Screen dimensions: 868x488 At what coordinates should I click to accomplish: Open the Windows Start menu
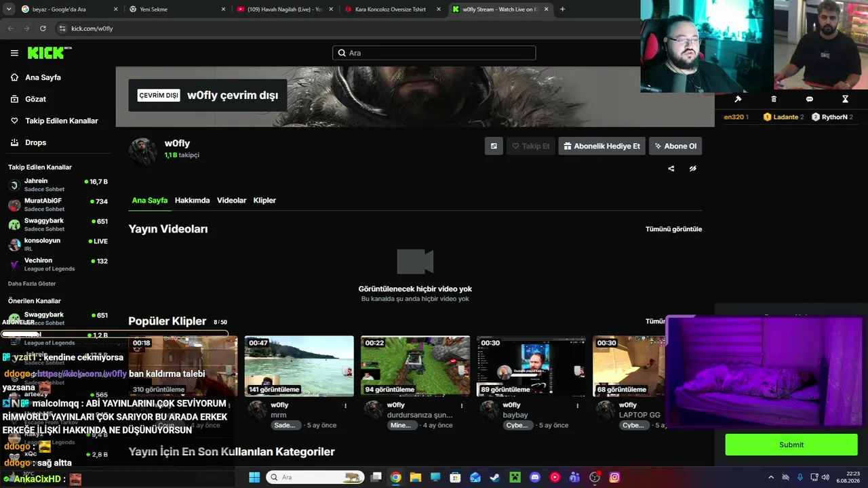tap(254, 477)
